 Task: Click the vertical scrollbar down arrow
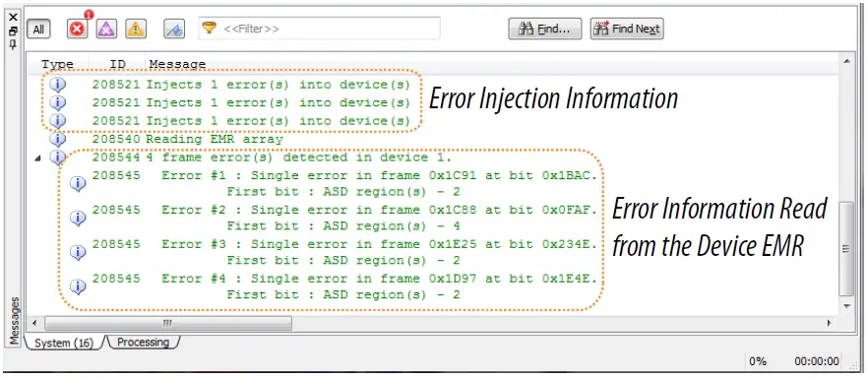click(846, 306)
